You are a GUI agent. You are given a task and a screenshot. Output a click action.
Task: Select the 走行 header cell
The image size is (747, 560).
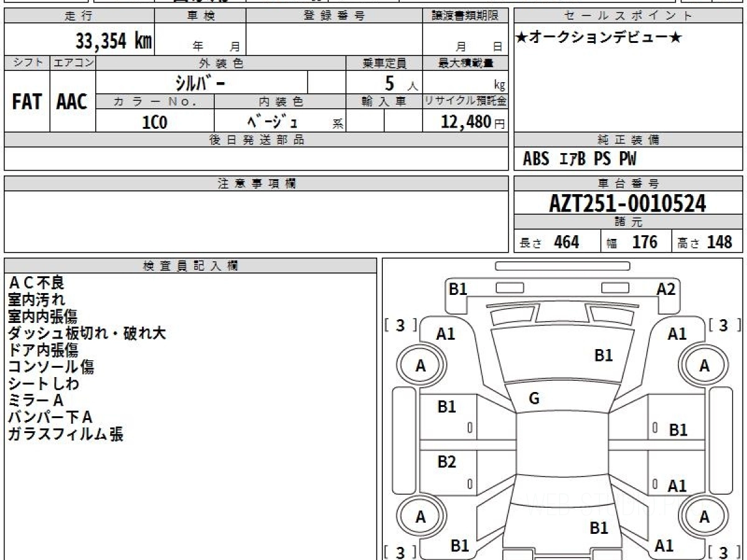pos(79,16)
